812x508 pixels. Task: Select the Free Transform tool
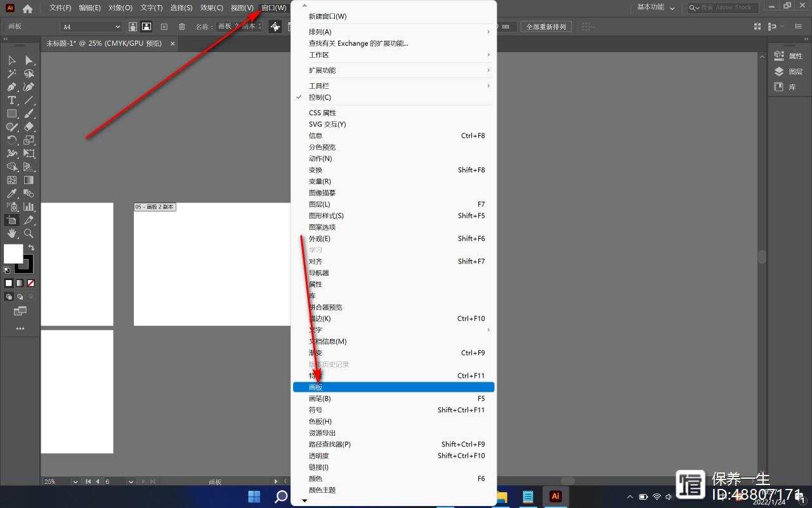[29, 154]
